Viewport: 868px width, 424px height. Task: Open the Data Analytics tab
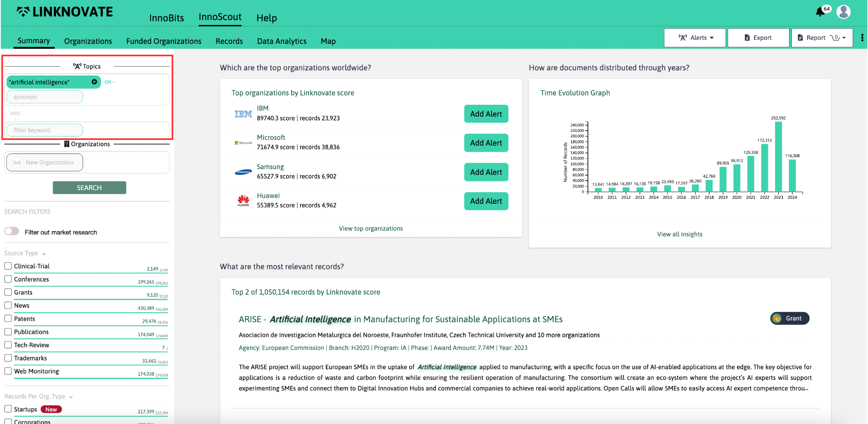click(x=282, y=41)
